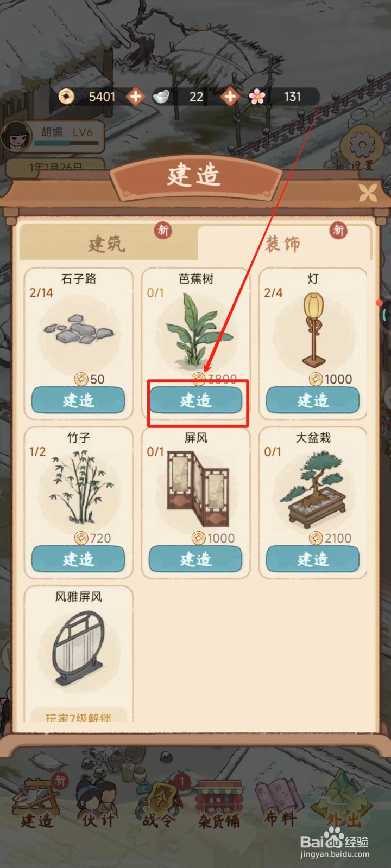Close the 建造 panel with flower icon

point(368,193)
